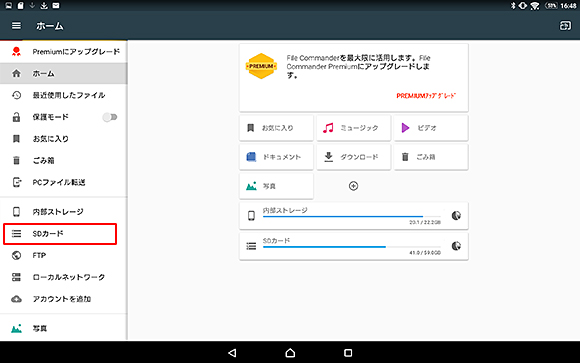
Task: Open ごみ箱 in the sidebar
Action: point(63,160)
